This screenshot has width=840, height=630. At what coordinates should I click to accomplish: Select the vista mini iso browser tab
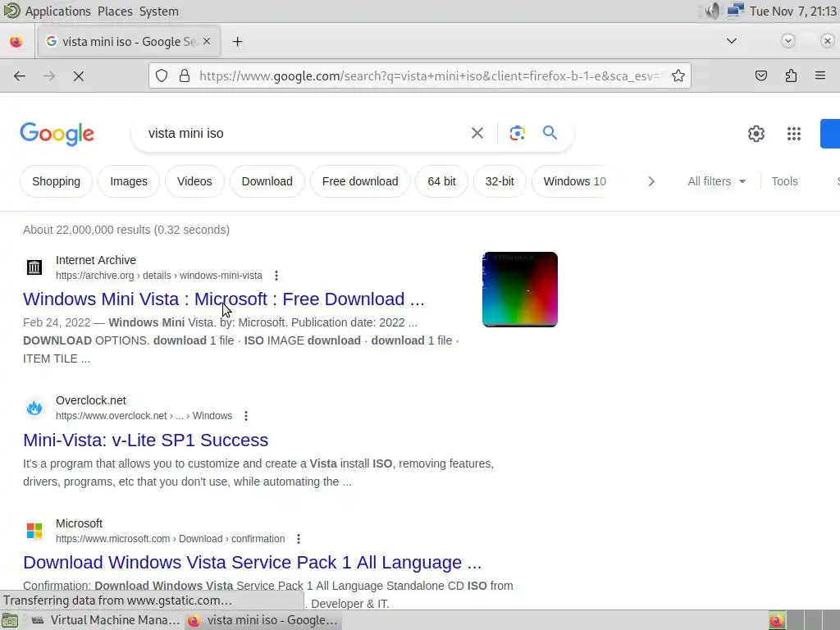click(129, 41)
